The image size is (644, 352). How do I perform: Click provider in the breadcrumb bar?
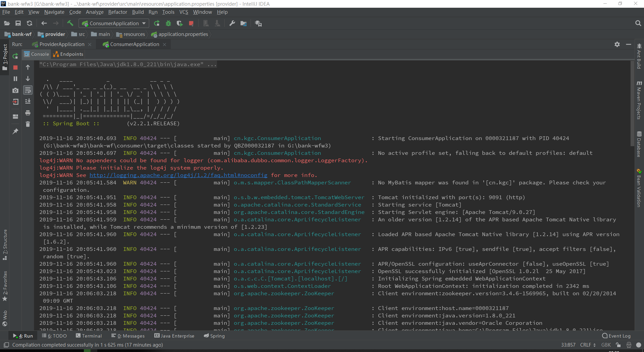51,34
